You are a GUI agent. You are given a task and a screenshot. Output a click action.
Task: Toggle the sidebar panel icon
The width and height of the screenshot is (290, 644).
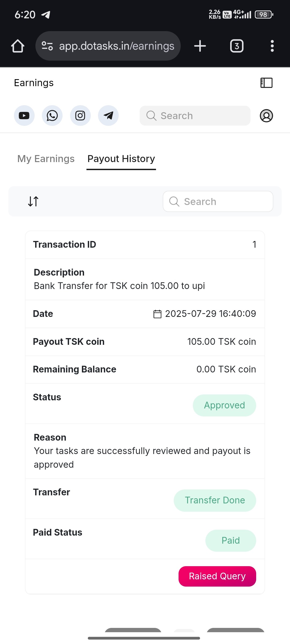(266, 83)
